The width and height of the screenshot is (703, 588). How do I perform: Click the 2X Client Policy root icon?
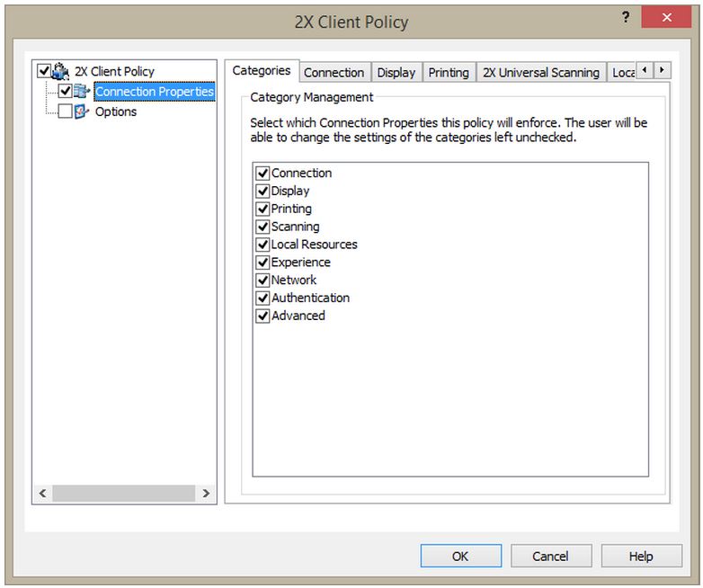pyautogui.click(x=60, y=71)
